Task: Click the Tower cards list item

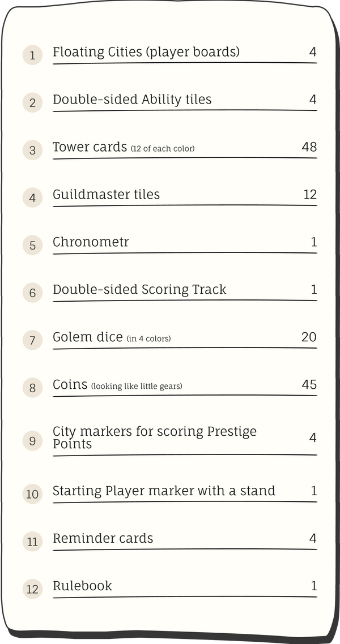Action: (124, 147)
